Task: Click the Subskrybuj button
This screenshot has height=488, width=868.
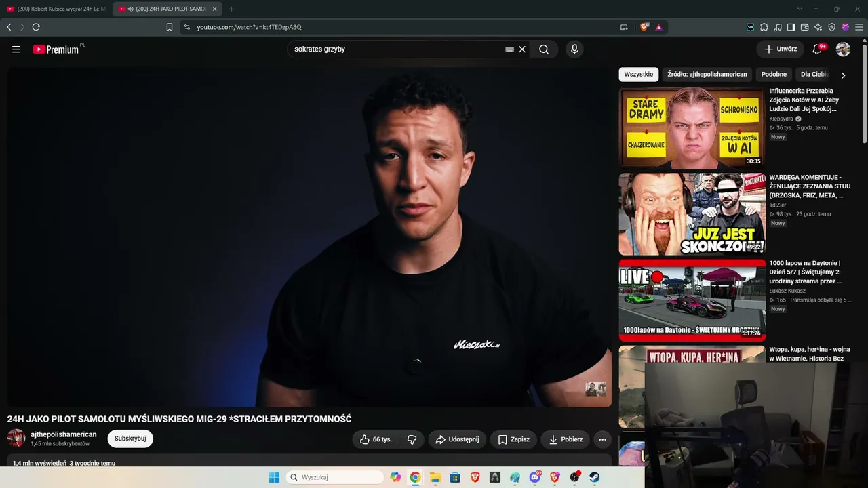Action: 130,439
